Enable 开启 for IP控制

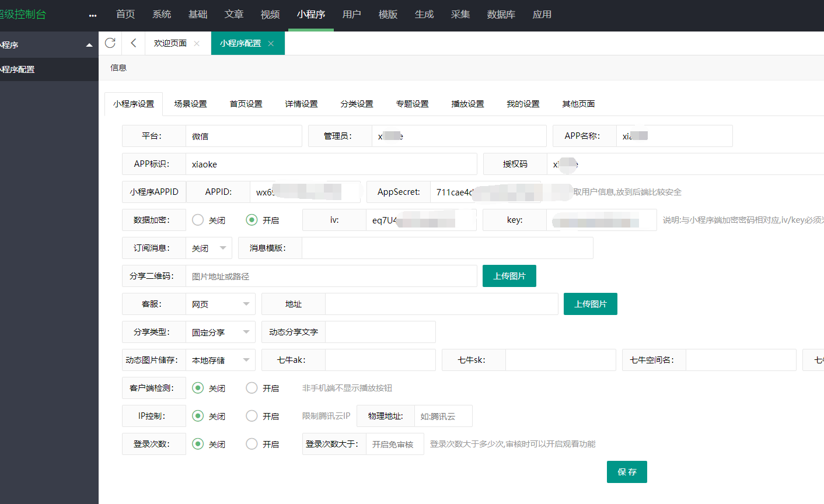[x=251, y=416]
